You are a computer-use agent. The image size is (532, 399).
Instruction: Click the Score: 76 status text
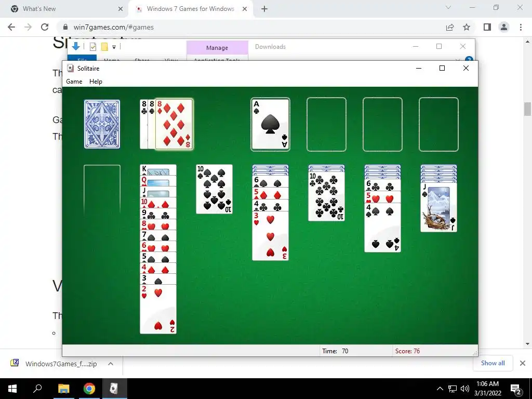[407, 351]
